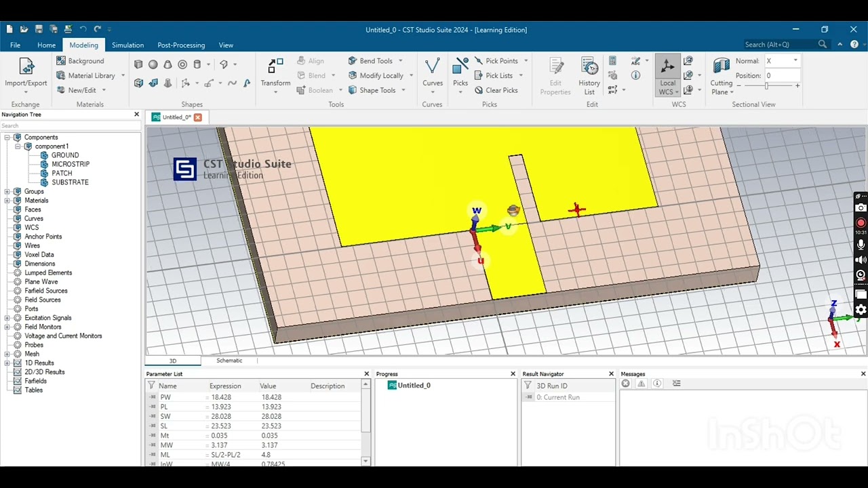Open the Material Library dropdown

pos(123,75)
